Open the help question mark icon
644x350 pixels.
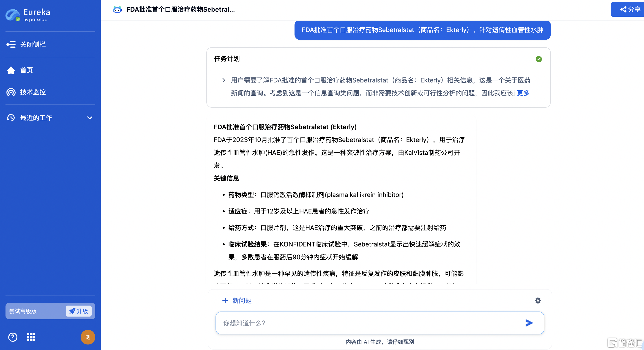tap(13, 337)
